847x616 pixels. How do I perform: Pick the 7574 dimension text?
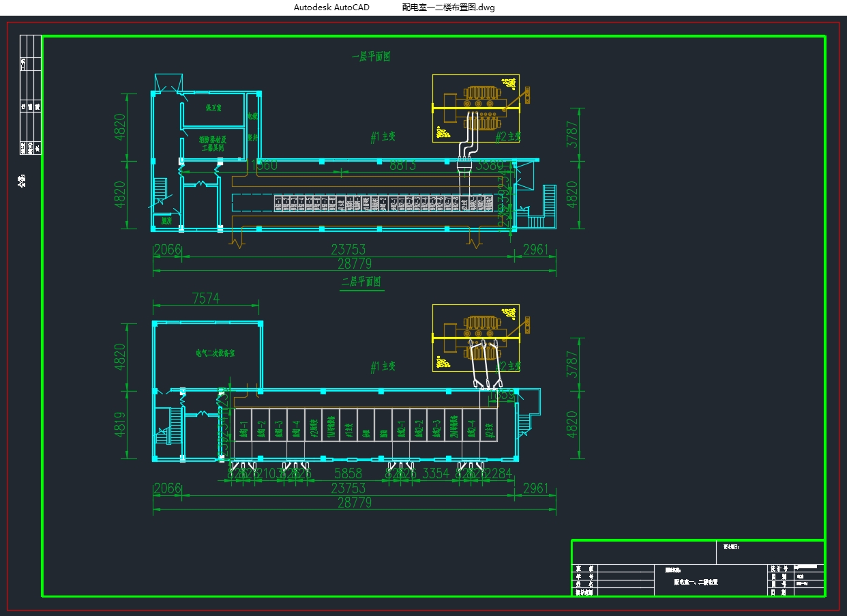(x=206, y=298)
